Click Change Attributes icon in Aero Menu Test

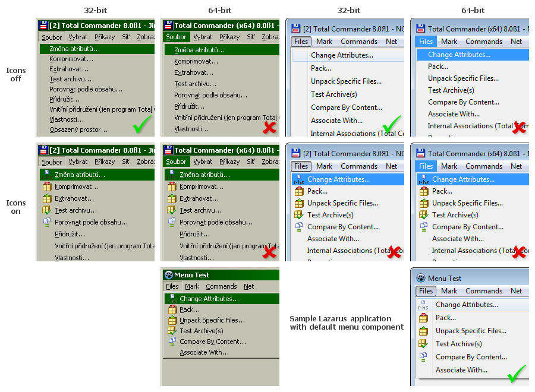tap(423, 305)
